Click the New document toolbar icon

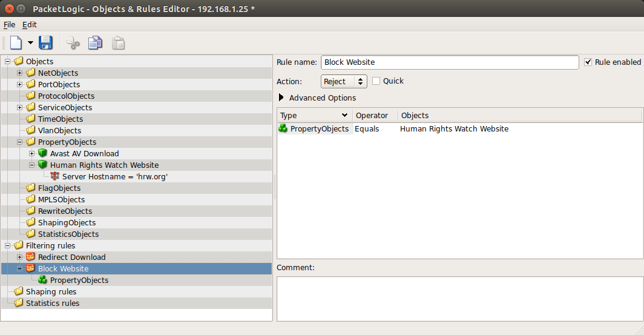click(15, 43)
